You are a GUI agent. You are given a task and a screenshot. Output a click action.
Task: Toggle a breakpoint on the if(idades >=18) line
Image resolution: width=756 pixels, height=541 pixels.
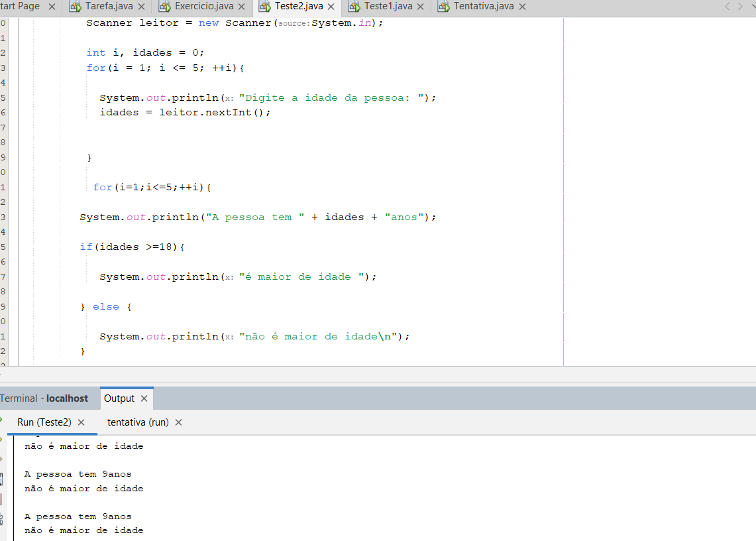(x=3, y=246)
